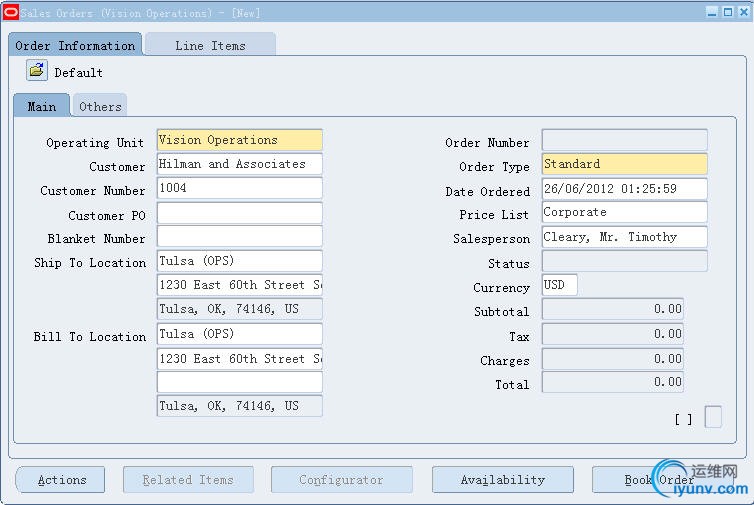The height and width of the screenshot is (505, 754).
Task: Click the Tax amount field
Action: click(x=613, y=334)
